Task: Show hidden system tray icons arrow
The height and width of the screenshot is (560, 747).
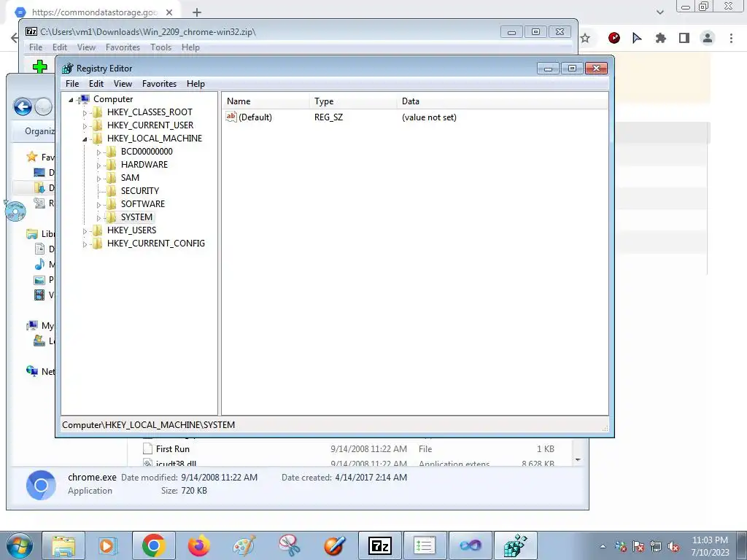Action: [603, 546]
